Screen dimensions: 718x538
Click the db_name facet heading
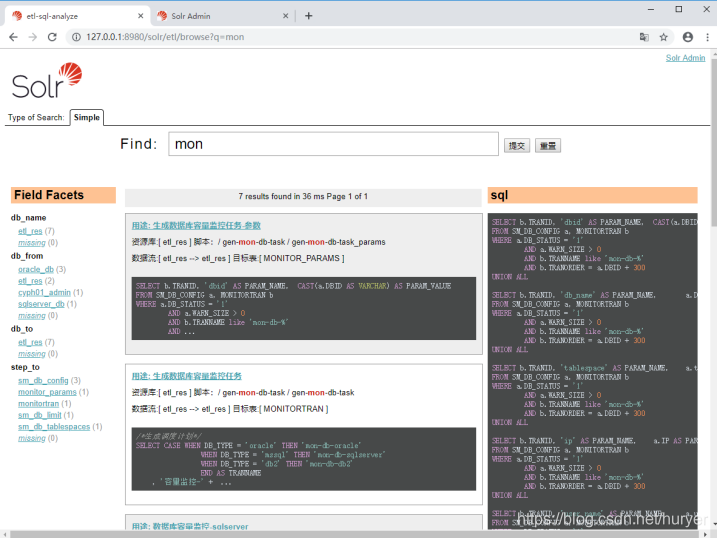tap(28, 217)
